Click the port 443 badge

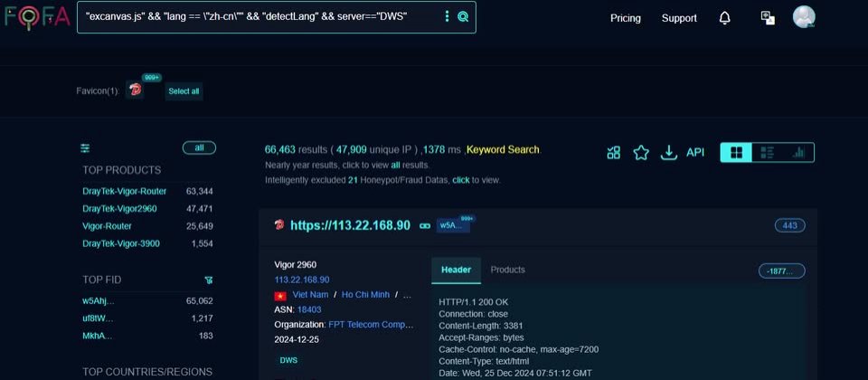[x=790, y=225]
